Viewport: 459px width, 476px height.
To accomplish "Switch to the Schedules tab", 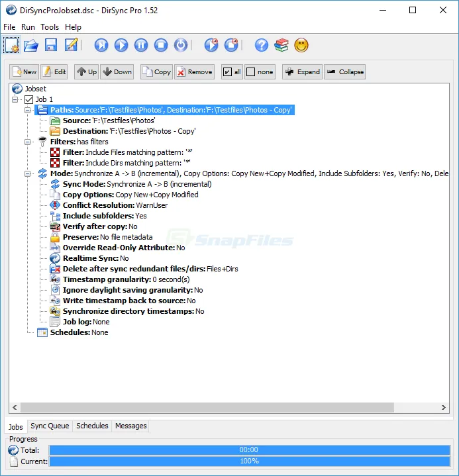I will point(92,426).
